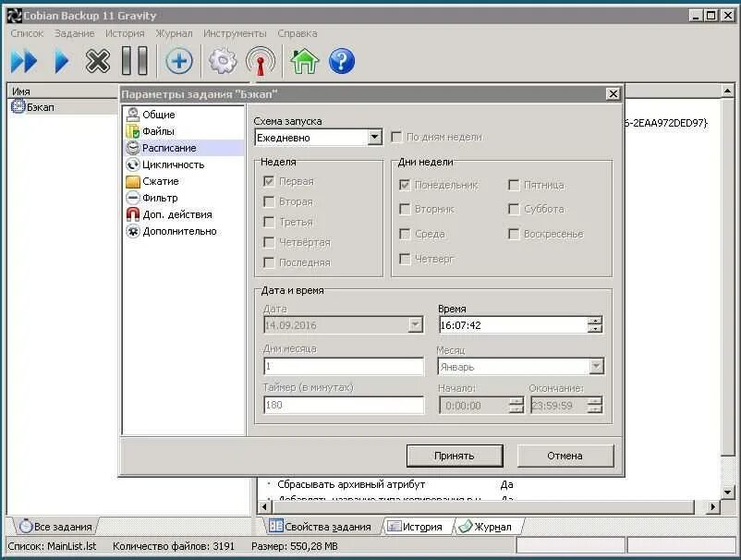Click Время spinner arrows beside 16:07:42

coord(595,325)
